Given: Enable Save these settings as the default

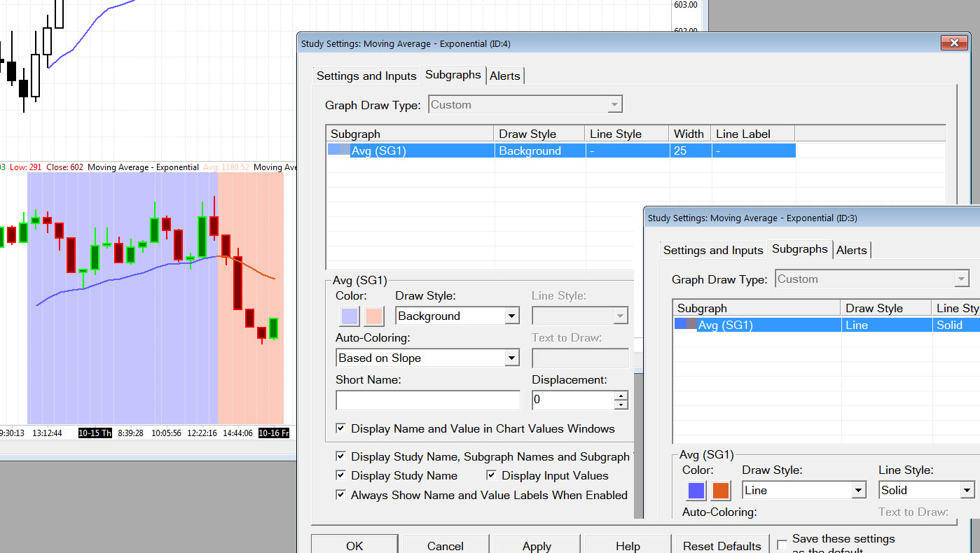Looking at the screenshot, I should coord(782,545).
